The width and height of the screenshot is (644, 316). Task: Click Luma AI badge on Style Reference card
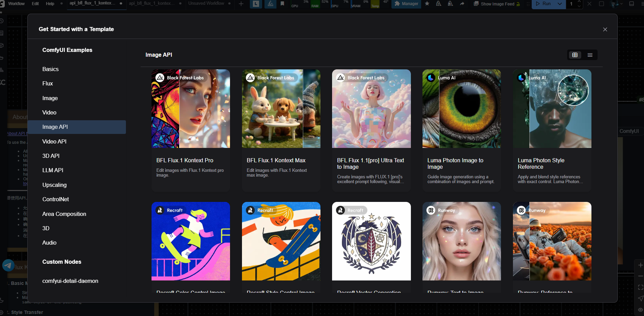point(532,78)
